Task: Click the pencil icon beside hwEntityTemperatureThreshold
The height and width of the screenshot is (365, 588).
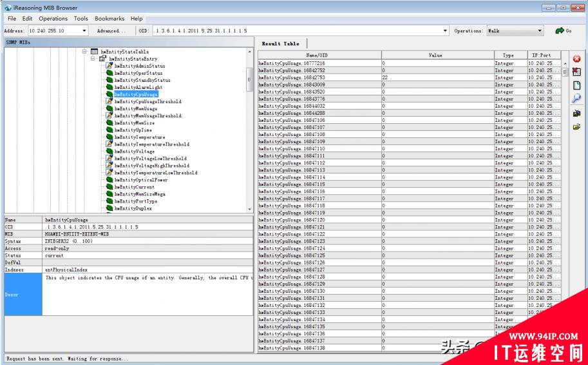Action: click(x=109, y=144)
